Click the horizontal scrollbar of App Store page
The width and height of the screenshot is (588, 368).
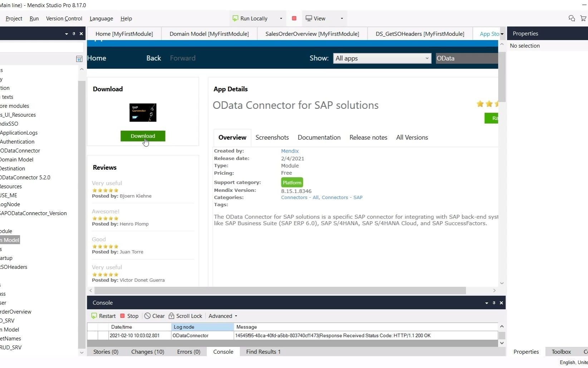pyautogui.click(x=280, y=290)
